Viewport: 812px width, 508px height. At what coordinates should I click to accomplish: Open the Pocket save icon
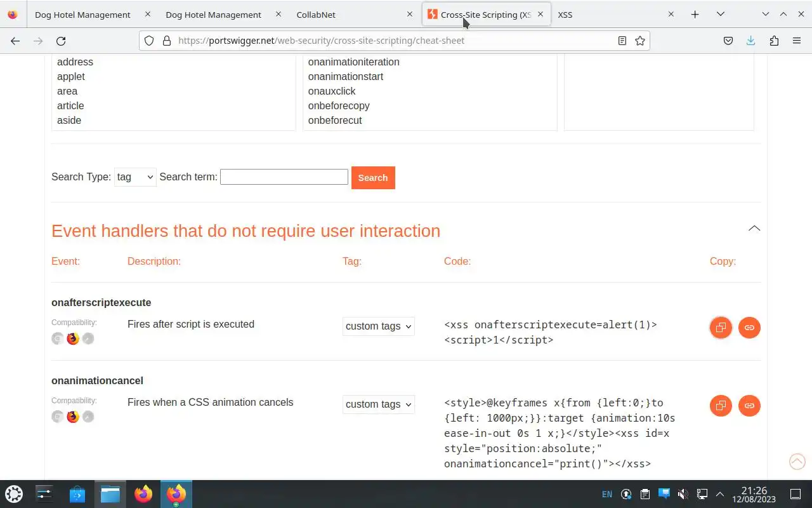[728, 41]
